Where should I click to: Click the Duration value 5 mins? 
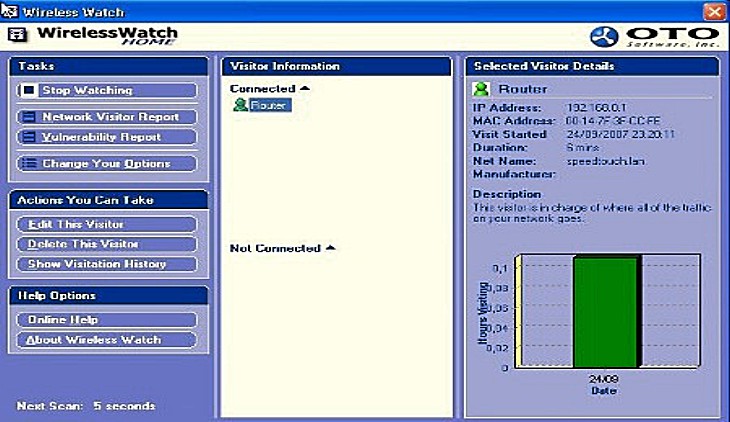[582, 148]
